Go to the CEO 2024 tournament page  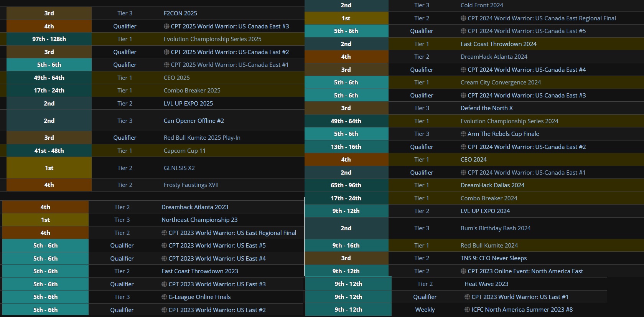(474, 160)
